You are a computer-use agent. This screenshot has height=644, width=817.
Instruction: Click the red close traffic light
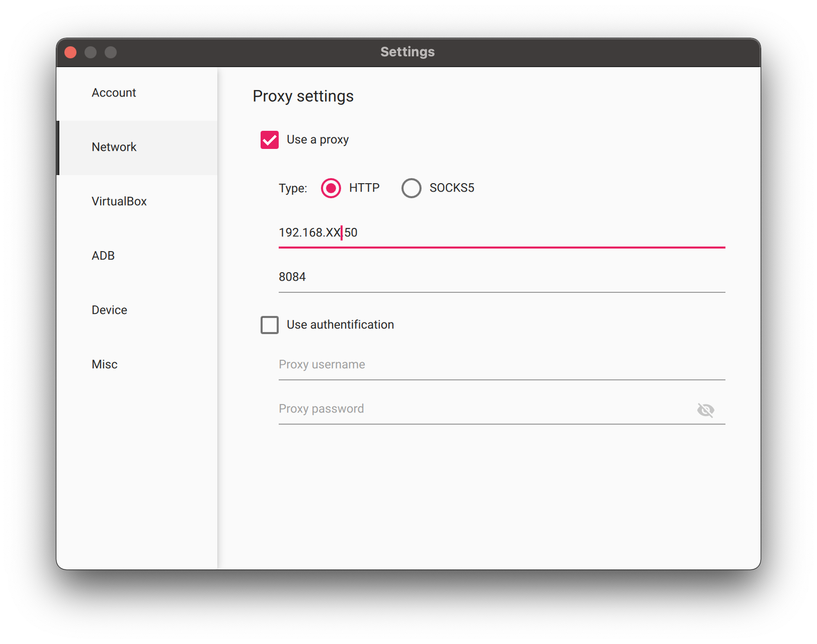click(70, 52)
